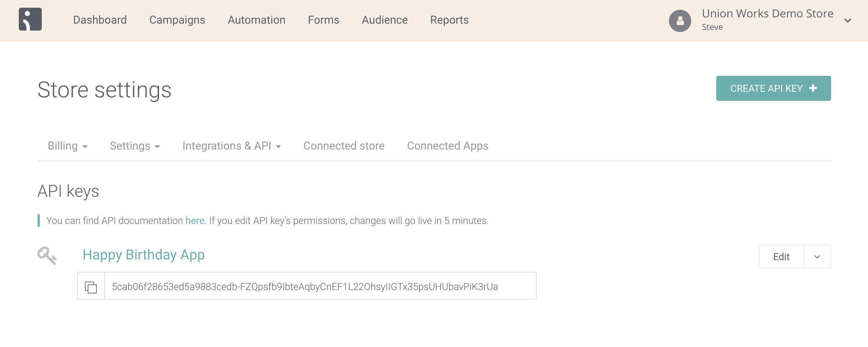Open the Settings dropdown tab
The image size is (868, 347).
tap(135, 146)
